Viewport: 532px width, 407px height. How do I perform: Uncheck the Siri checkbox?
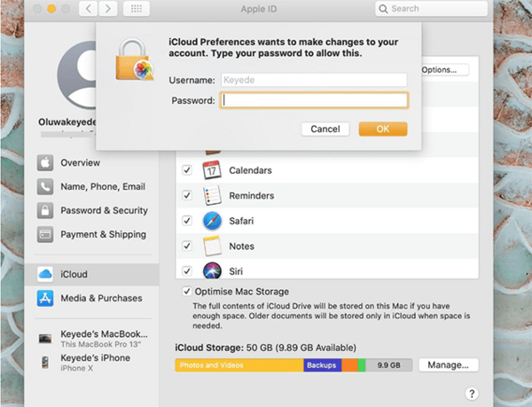187,271
